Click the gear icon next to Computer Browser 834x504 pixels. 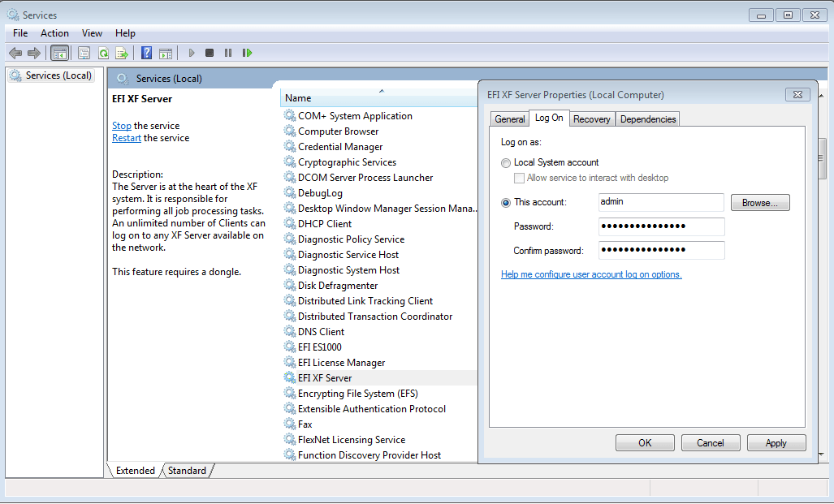(x=289, y=131)
